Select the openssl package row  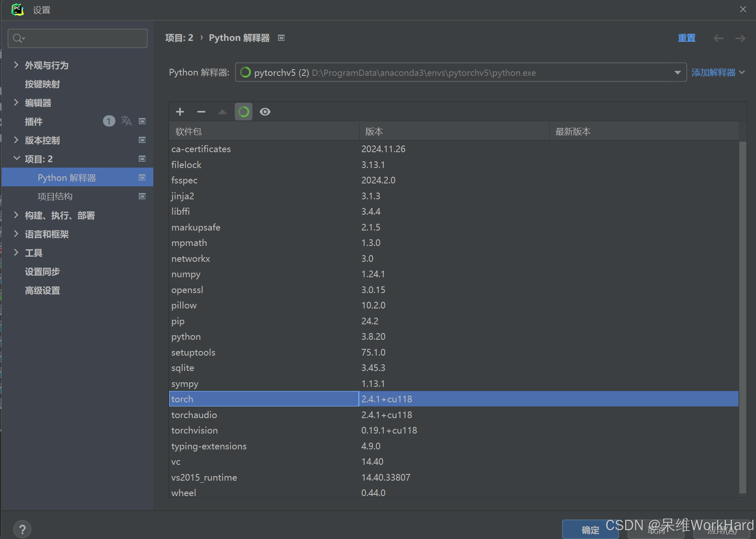pos(454,290)
